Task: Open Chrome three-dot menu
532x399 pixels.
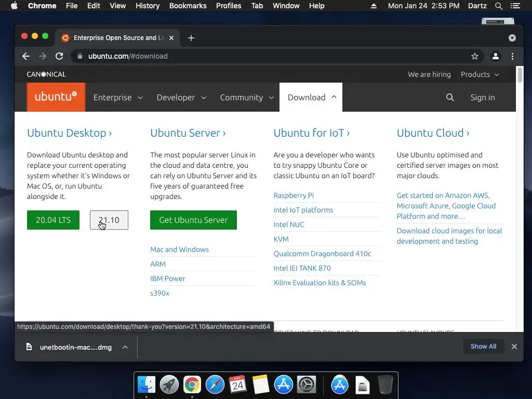Action: 512,56
